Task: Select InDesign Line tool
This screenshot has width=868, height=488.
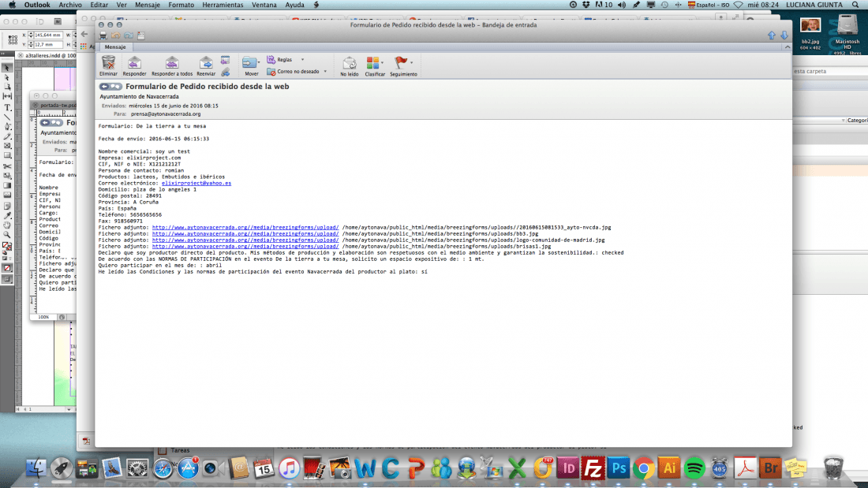Action: [7, 117]
